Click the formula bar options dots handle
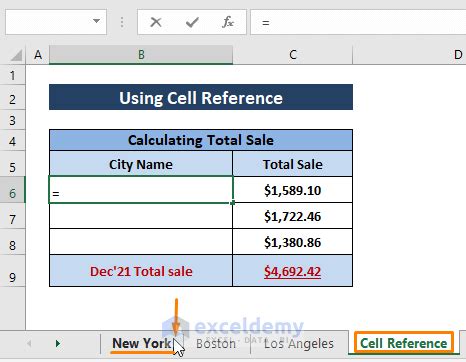 pos(122,22)
